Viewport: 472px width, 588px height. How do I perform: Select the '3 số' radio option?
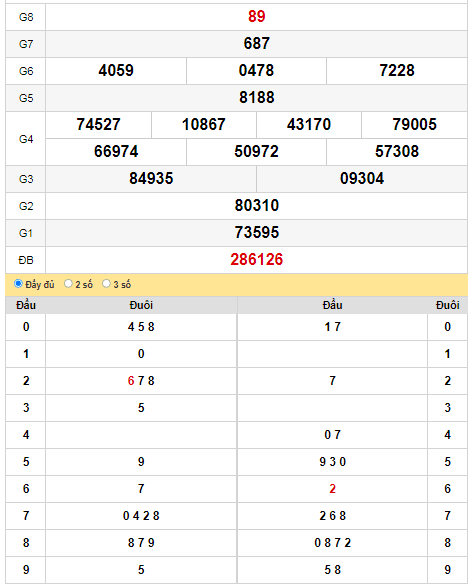pyautogui.click(x=106, y=284)
